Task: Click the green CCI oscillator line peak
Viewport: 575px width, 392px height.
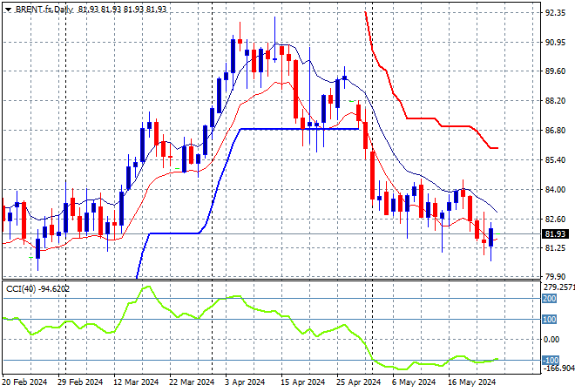Action: [146, 287]
